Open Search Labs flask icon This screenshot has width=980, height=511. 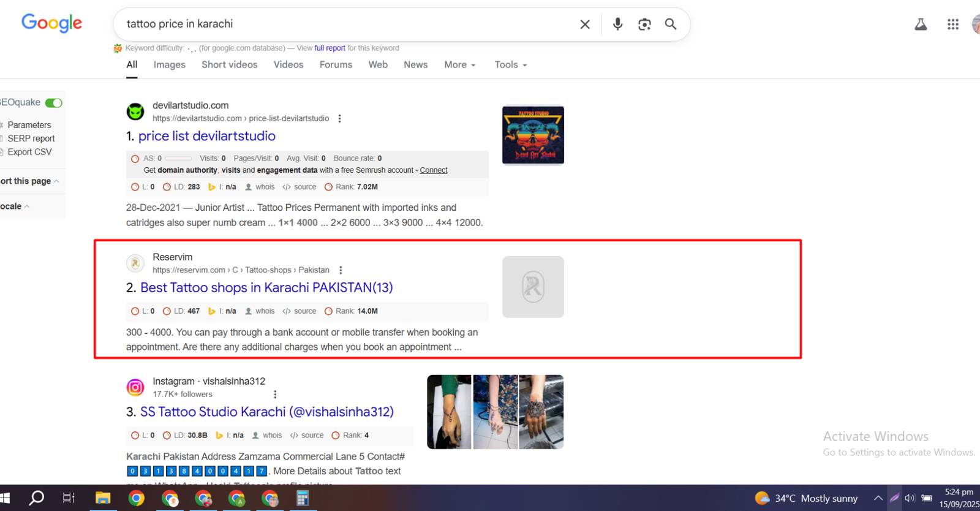(921, 24)
